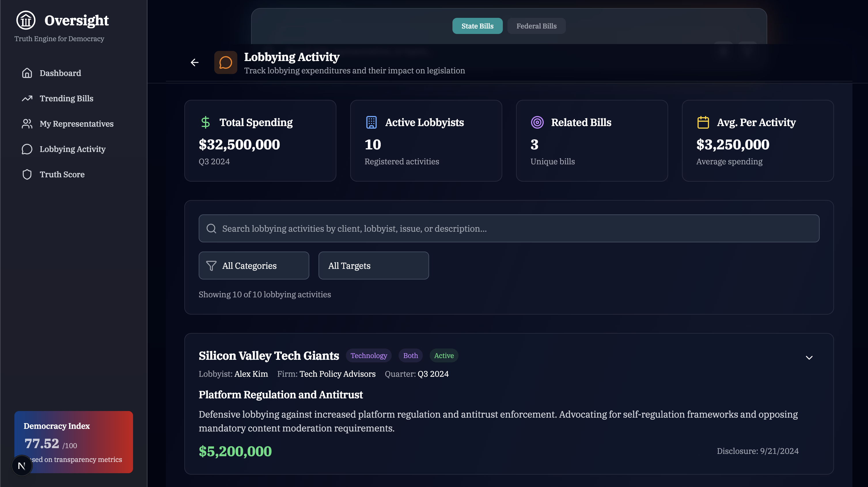Viewport: 868px width, 487px height.
Task: Open the All Targets dropdown
Action: tap(373, 265)
